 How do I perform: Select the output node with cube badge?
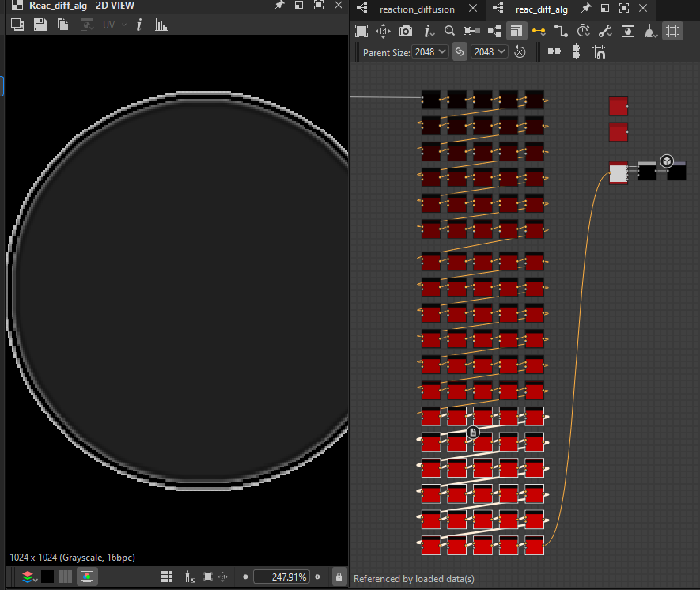pyautogui.click(x=676, y=171)
